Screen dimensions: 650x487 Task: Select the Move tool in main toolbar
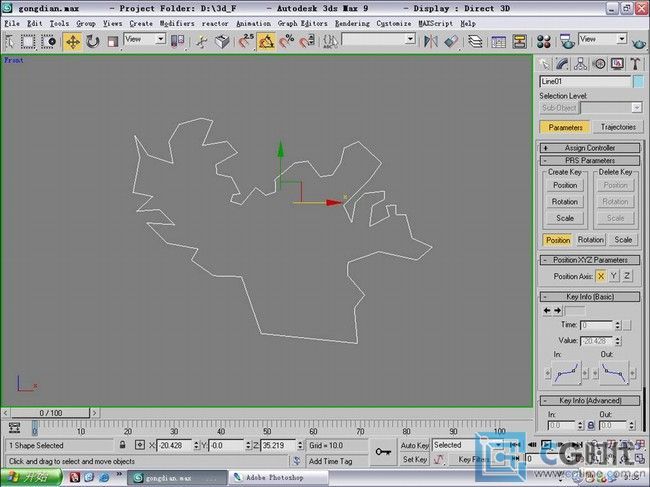coord(73,41)
